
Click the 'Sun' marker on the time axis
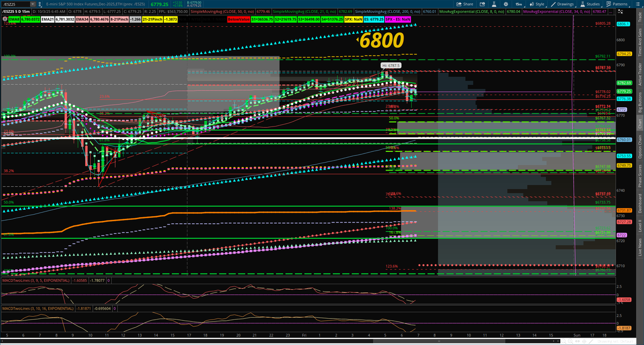coord(576,334)
